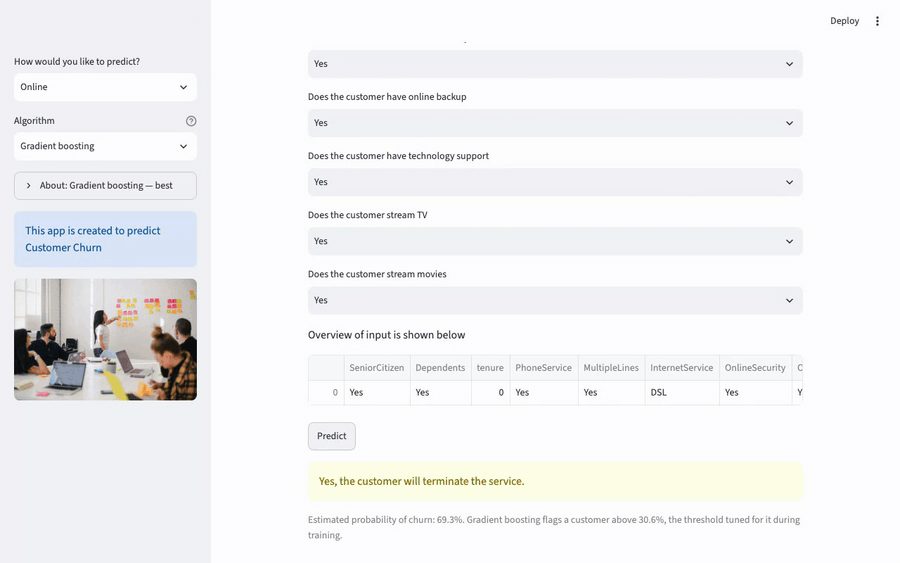Viewport: 900px width, 563px height.
Task: Click the DSL cell in the table
Action: pyautogui.click(x=682, y=393)
